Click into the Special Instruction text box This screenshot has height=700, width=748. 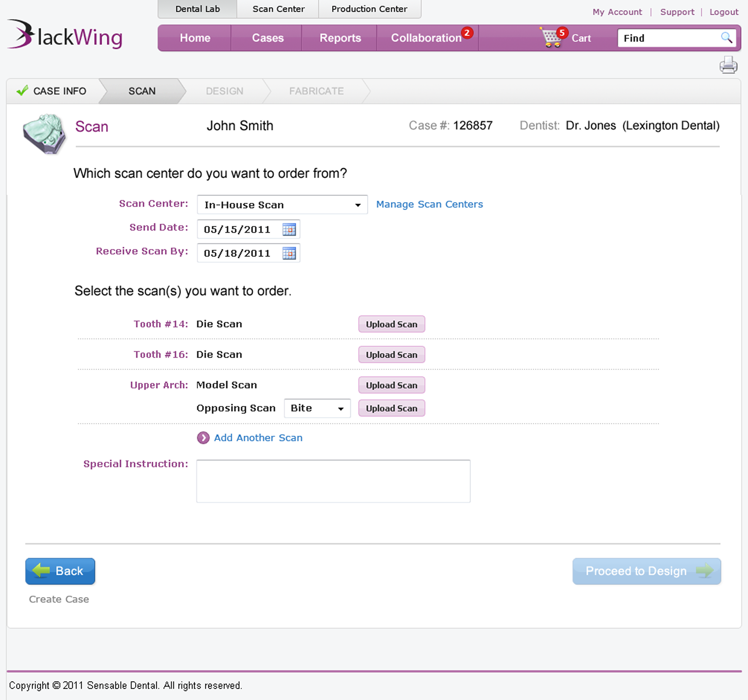[333, 481]
